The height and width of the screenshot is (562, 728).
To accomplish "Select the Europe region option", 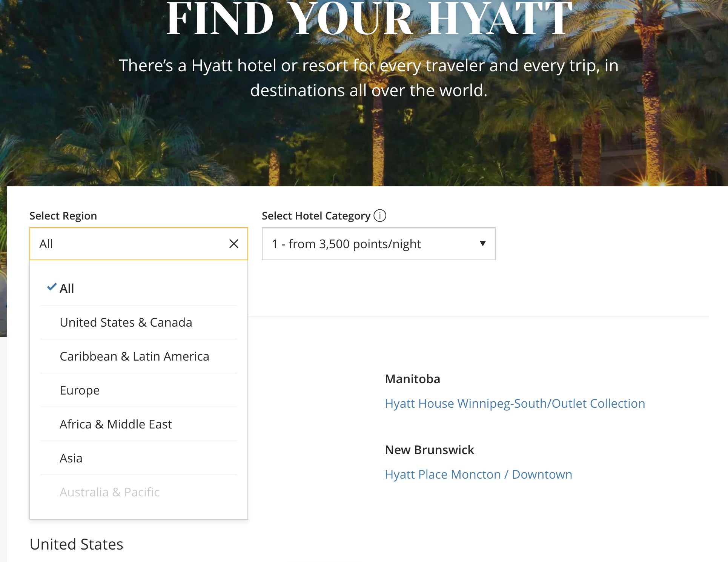I will point(139,390).
